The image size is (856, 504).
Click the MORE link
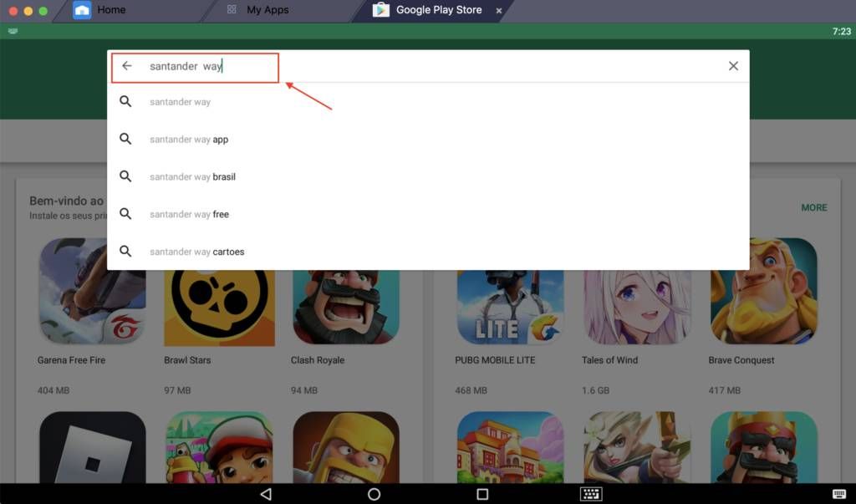pyautogui.click(x=814, y=207)
